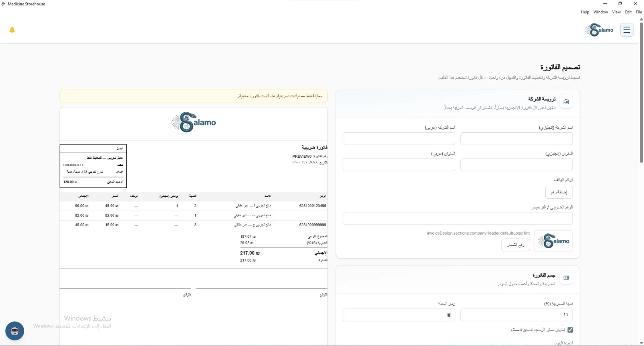
Task: Open the Help menu
Action: tap(585, 12)
